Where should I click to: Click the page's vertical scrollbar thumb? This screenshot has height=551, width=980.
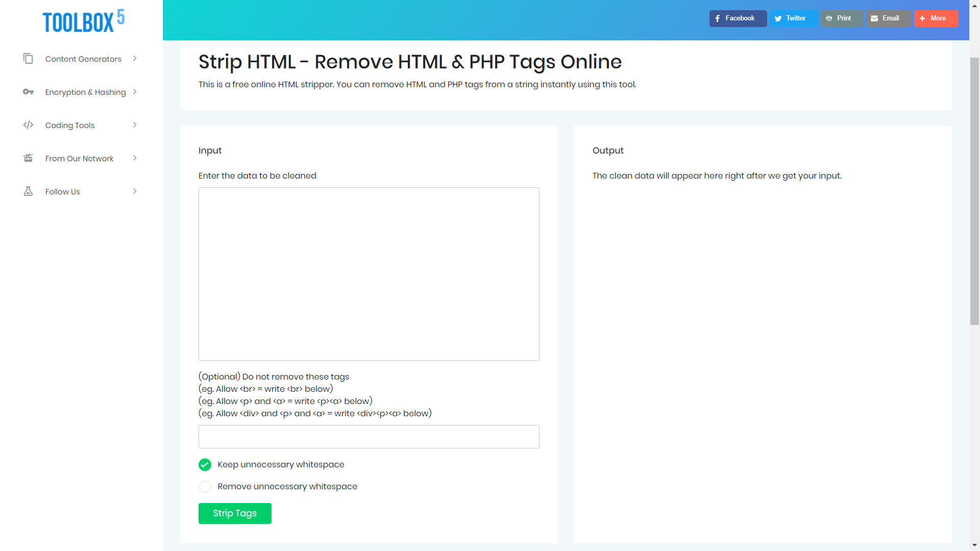click(974, 191)
